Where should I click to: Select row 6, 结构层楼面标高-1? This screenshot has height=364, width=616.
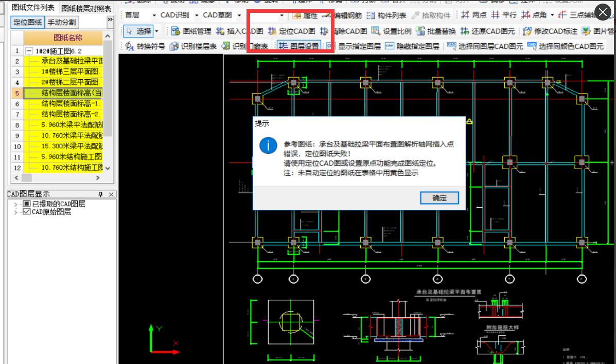point(63,104)
